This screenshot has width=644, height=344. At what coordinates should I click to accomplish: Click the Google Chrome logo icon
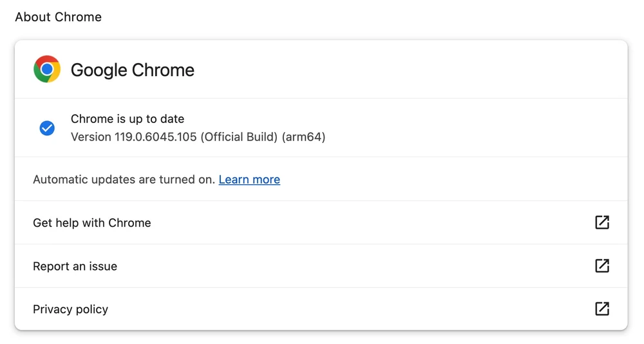tap(47, 70)
